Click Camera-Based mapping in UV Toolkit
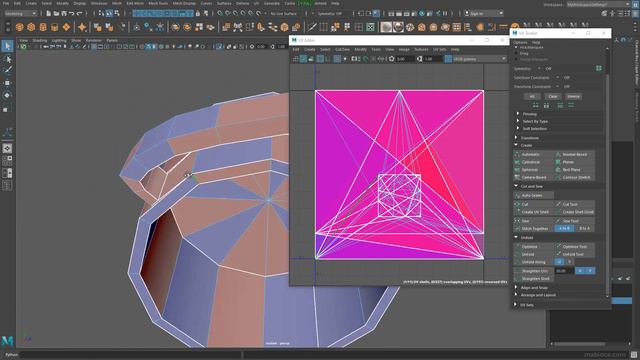 533,178
